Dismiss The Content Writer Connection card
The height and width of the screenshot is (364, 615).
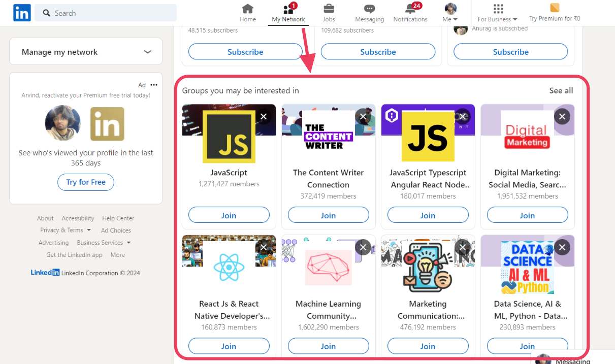point(363,116)
